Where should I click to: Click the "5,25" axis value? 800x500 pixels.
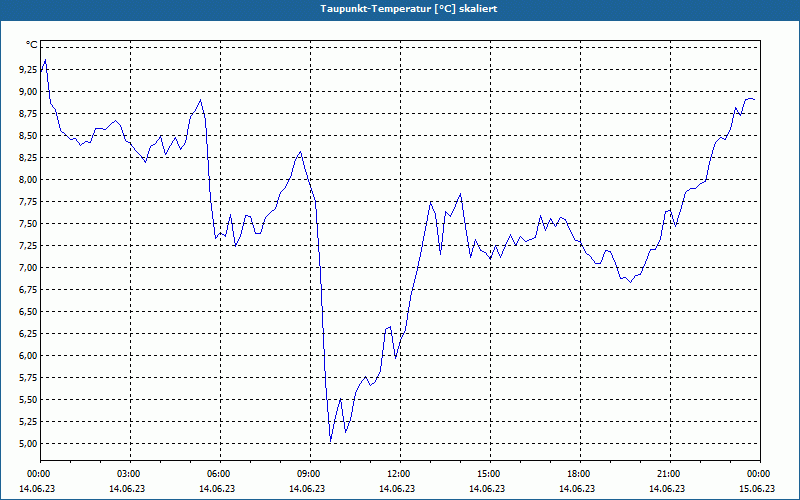click(x=29, y=422)
